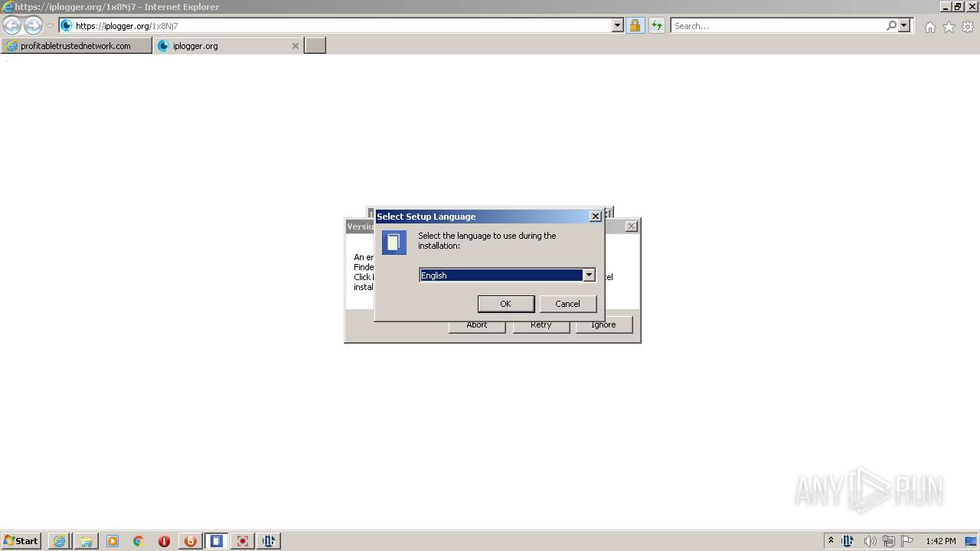Select the active setup installer taskbar item

(217, 541)
